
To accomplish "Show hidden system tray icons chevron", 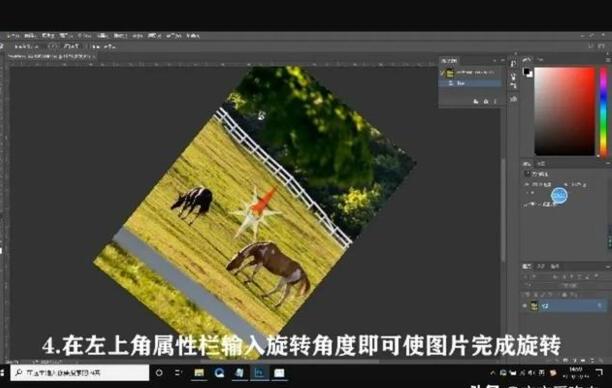I will [493, 373].
